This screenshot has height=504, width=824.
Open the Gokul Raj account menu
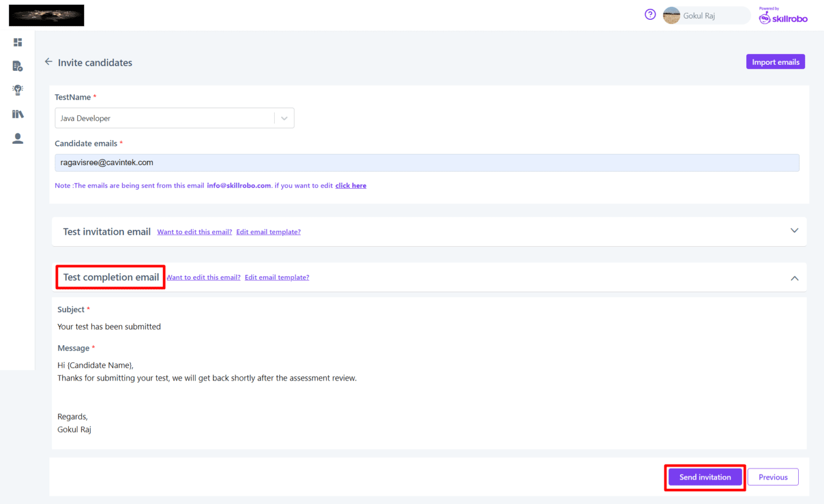697,15
